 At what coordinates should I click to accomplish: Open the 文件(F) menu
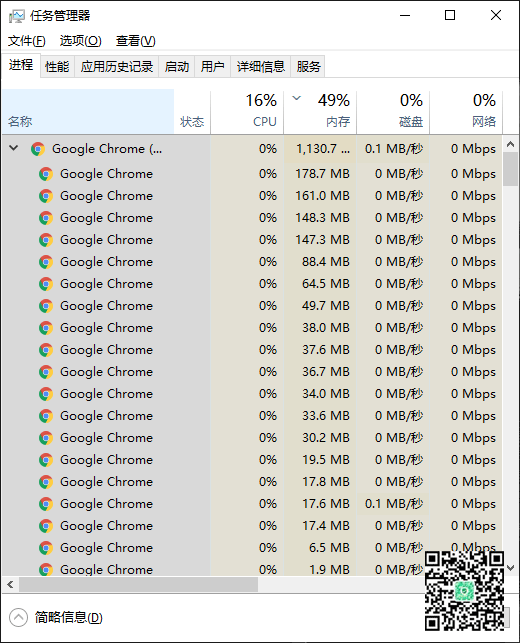pyautogui.click(x=27, y=41)
